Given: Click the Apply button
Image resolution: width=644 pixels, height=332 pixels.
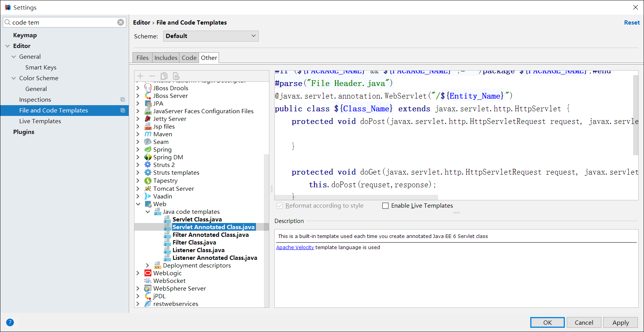Looking at the screenshot, I should point(621,322).
